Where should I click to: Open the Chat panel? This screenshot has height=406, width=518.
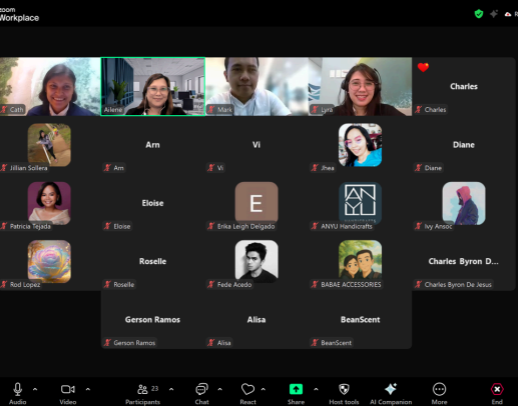tap(202, 389)
